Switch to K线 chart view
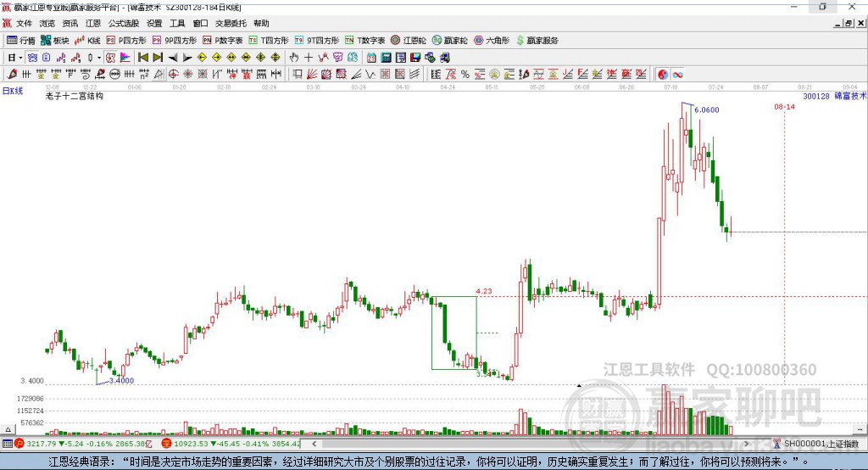Image resolution: width=868 pixels, height=470 pixels. coord(87,41)
